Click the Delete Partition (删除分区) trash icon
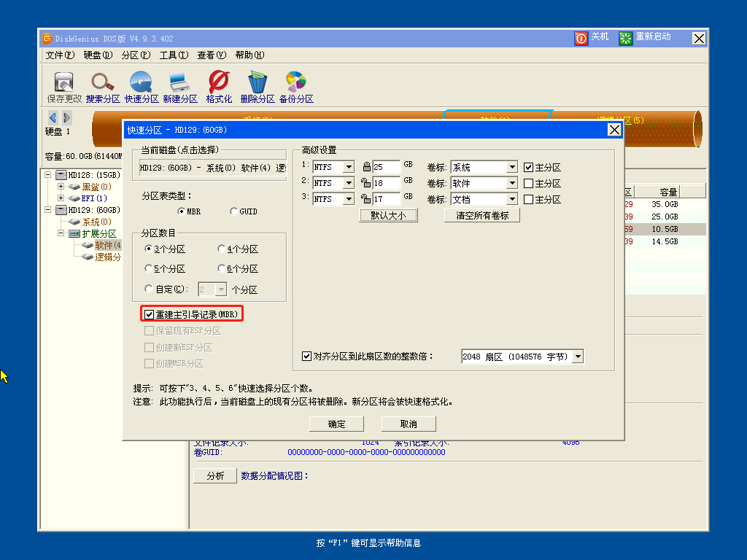Screen dimensions: 747x560 click(x=257, y=82)
